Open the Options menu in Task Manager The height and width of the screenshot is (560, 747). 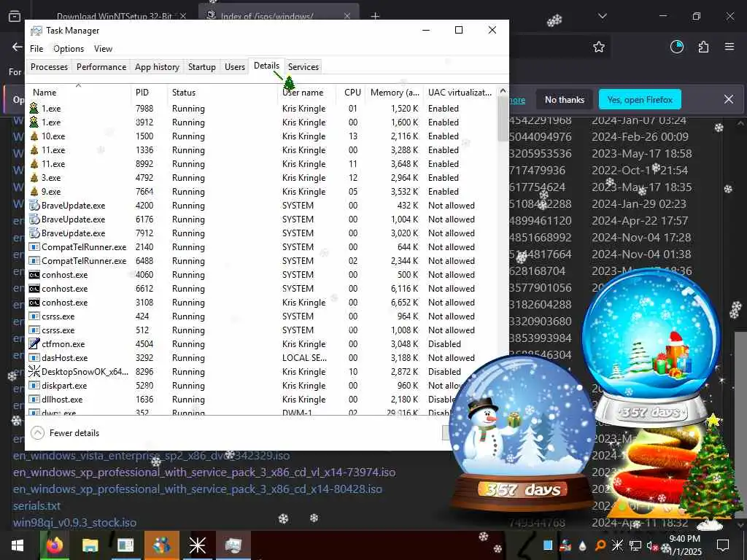click(69, 49)
